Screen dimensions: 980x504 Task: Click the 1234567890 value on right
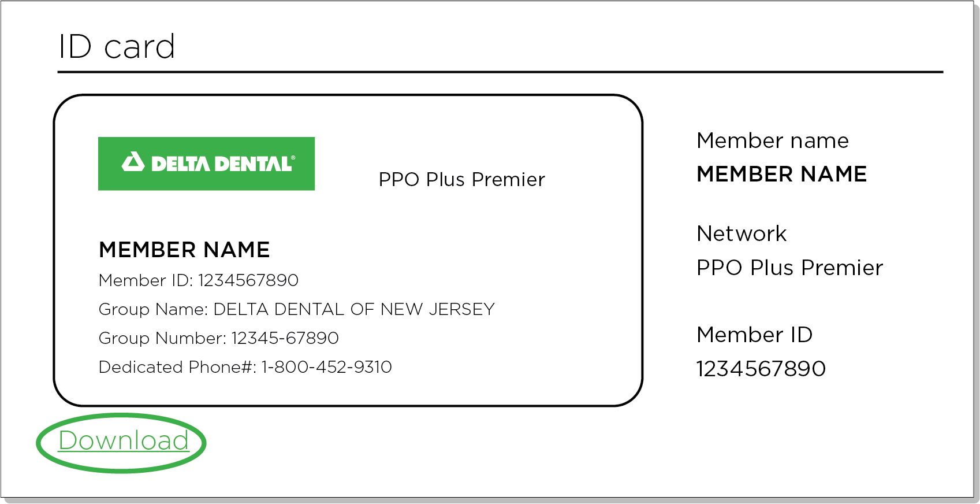(761, 369)
